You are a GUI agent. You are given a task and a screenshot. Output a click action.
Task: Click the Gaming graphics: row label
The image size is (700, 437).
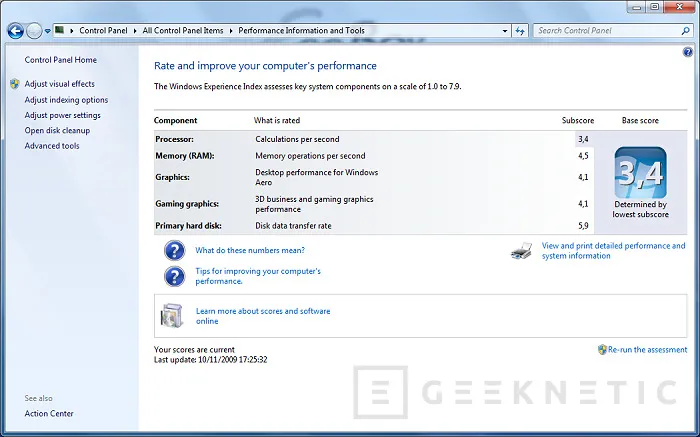(187, 204)
